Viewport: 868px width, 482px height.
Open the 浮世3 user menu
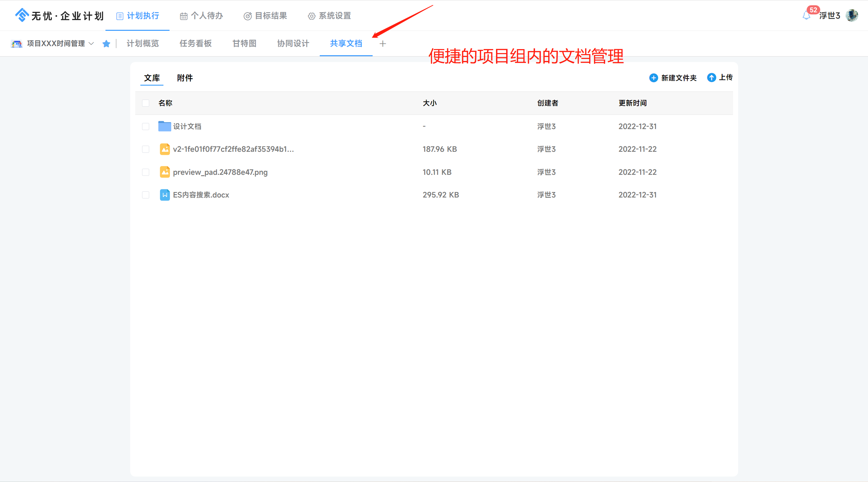829,16
